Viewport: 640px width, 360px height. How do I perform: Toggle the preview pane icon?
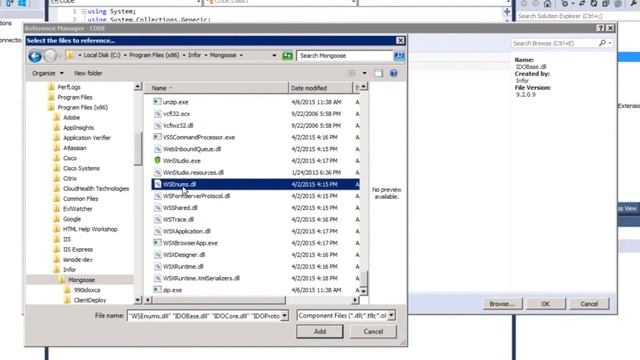378,73
